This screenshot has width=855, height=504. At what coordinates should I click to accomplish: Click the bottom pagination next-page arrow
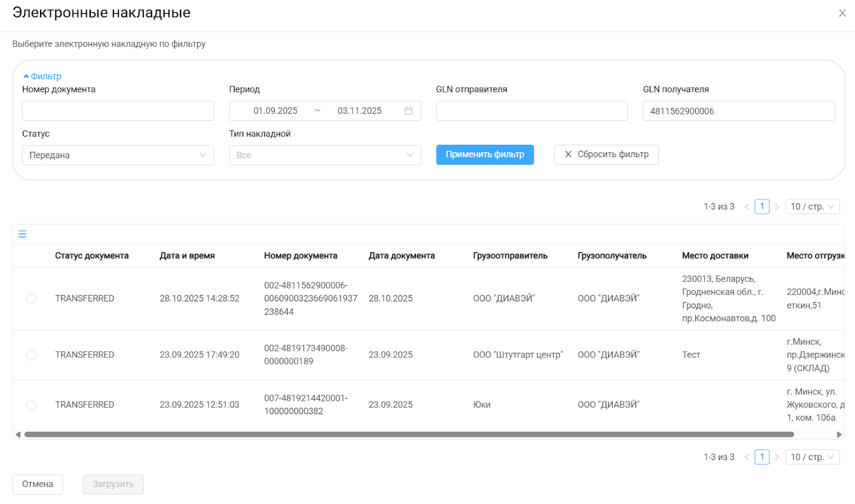[x=777, y=457]
